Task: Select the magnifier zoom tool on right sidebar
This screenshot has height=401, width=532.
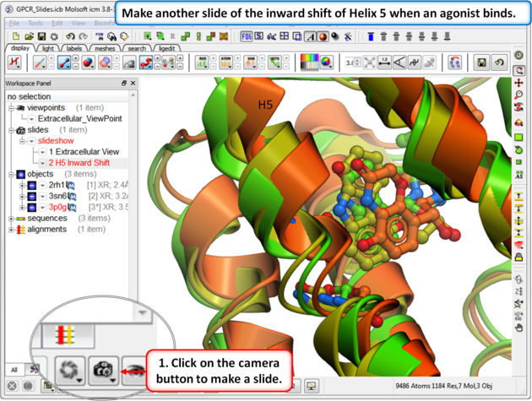Action: tap(519, 95)
